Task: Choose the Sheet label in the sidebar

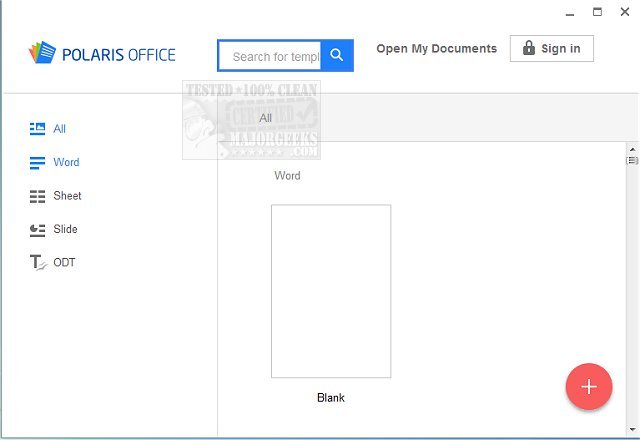Action: tap(67, 196)
